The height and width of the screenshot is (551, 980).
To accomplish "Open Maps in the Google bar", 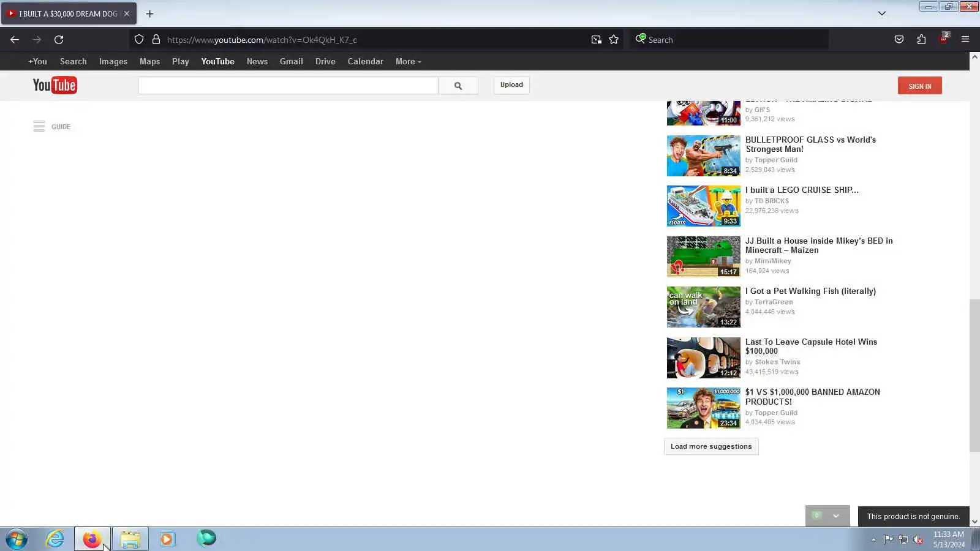I will click(149, 61).
